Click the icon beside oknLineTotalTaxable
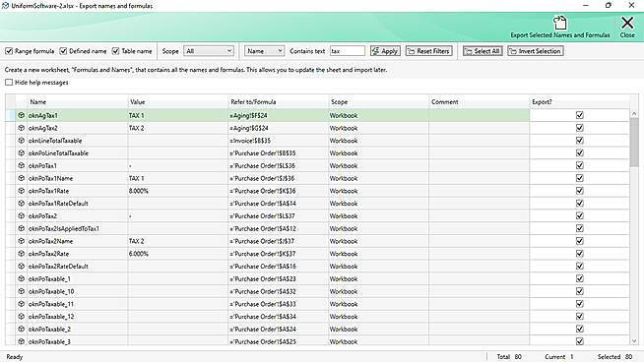This screenshot has height=362, width=644. (x=22, y=141)
